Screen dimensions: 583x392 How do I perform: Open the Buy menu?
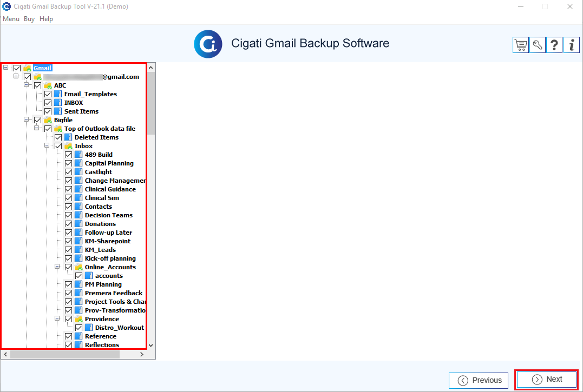29,19
